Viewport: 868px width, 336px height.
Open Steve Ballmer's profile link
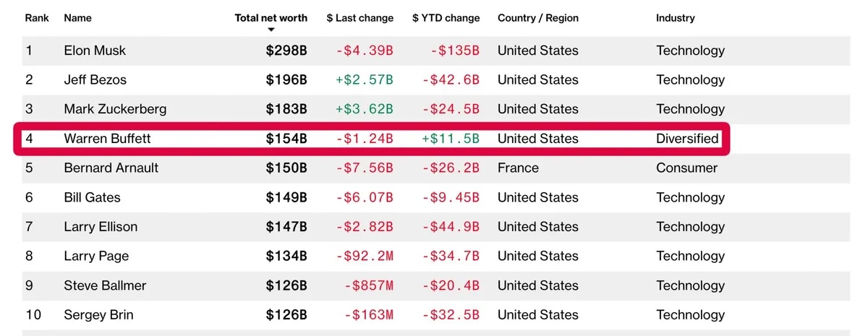tap(105, 285)
